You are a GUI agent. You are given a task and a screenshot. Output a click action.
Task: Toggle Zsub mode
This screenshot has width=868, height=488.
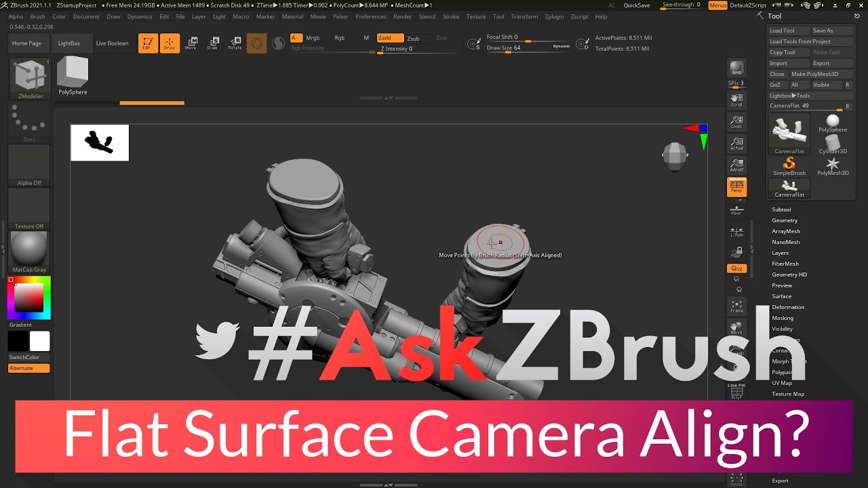tap(413, 38)
